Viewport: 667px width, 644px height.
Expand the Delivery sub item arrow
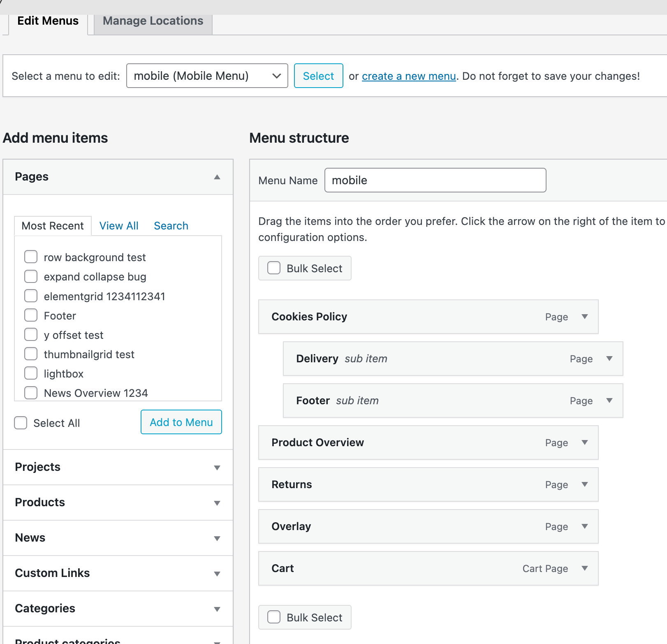(x=609, y=359)
